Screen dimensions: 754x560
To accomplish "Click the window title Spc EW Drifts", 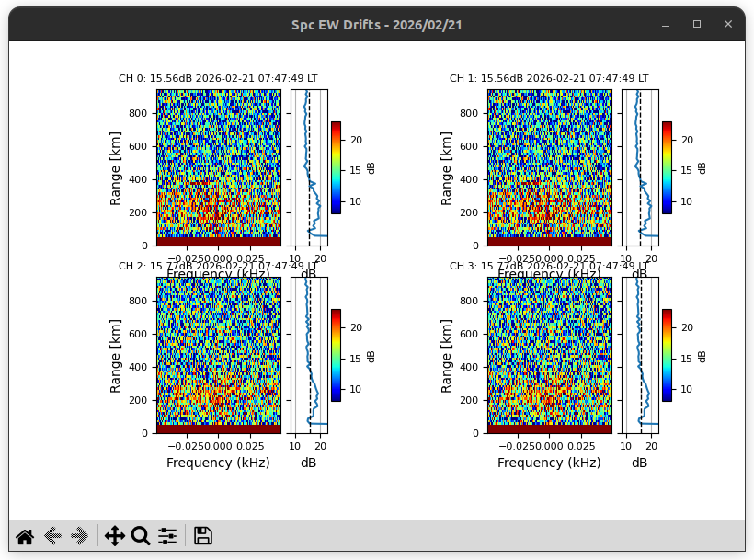I will pos(376,25).
